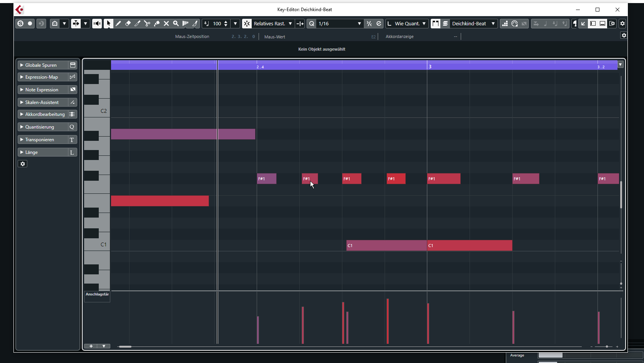Viewport: 644px width, 363px height.
Task: Toggle Snap on/off button
Action: pos(247,24)
